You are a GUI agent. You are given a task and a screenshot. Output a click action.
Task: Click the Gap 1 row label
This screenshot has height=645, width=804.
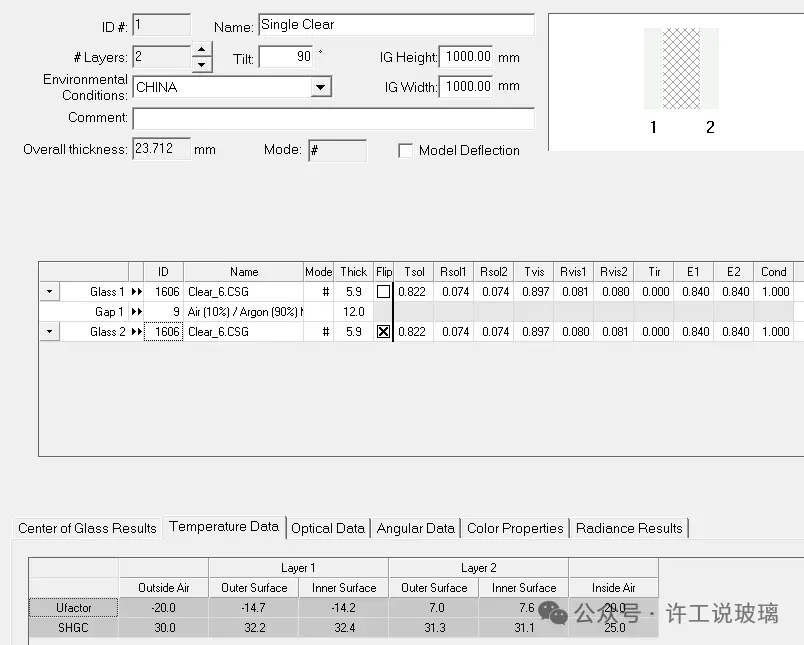109,312
